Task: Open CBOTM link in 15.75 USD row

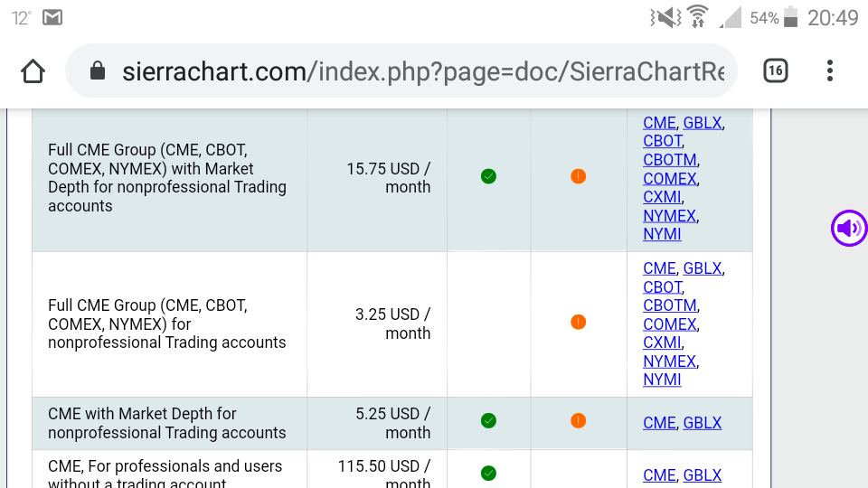Action: coord(670,160)
